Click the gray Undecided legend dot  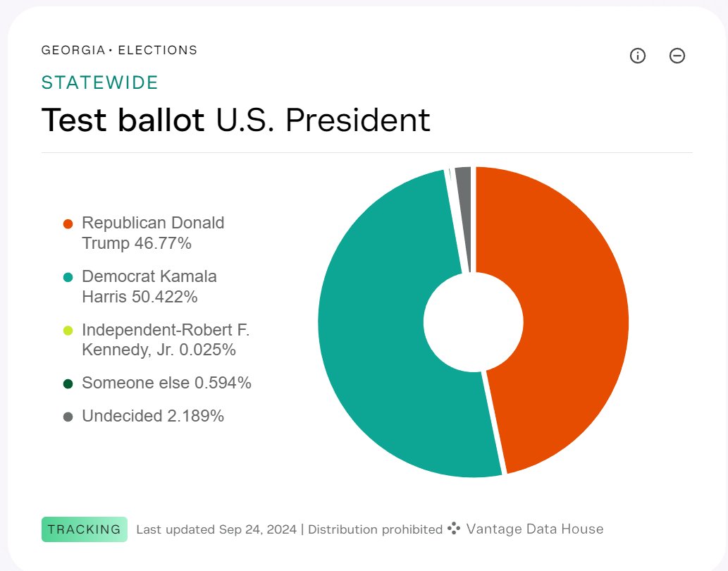click(x=68, y=417)
